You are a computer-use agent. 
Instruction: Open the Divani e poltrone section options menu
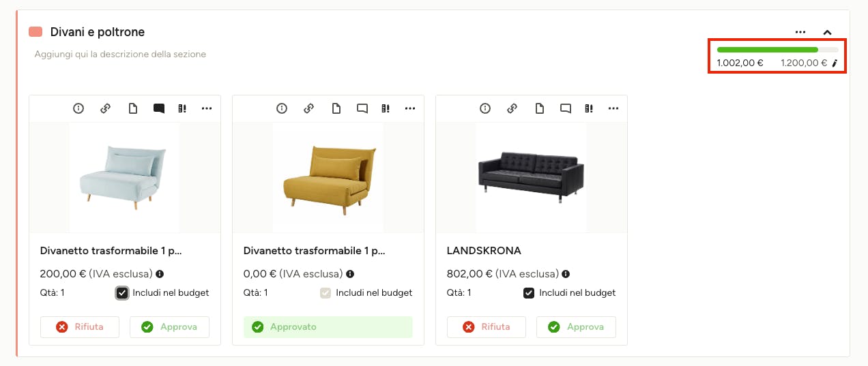pyautogui.click(x=800, y=32)
